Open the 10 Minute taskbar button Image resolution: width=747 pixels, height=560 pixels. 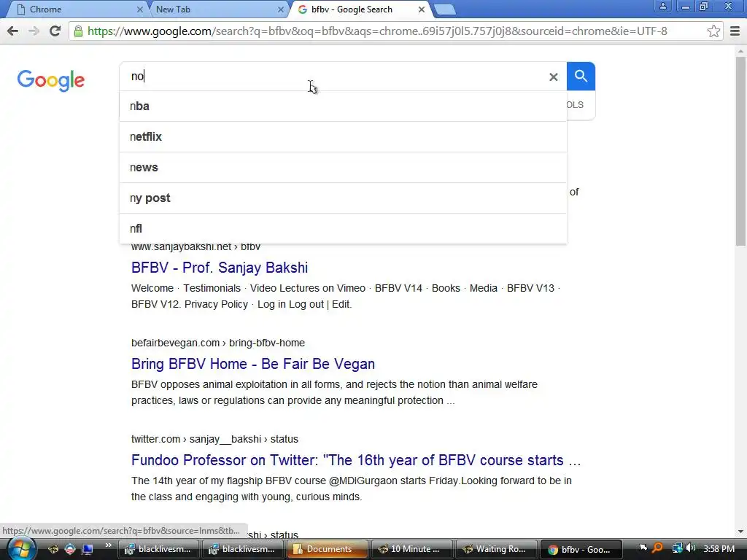point(411,549)
